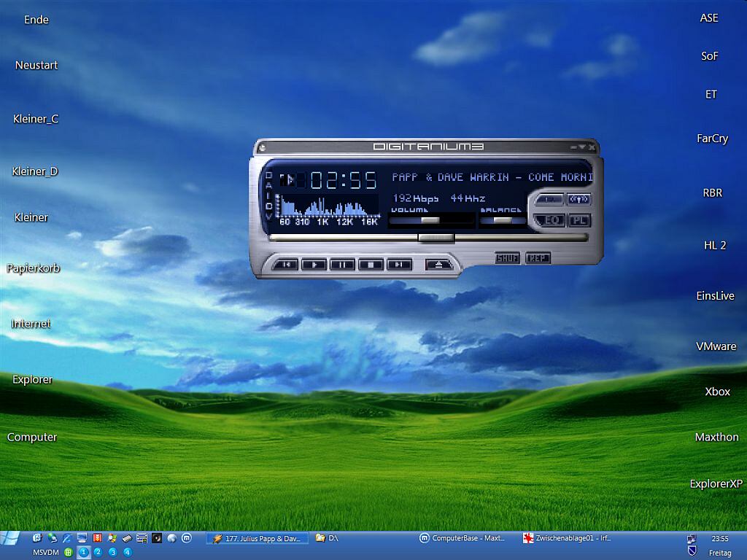The width and height of the screenshot is (747, 560).
Task: Click the network tray icon above shield
Action: (x=692, y=539)
